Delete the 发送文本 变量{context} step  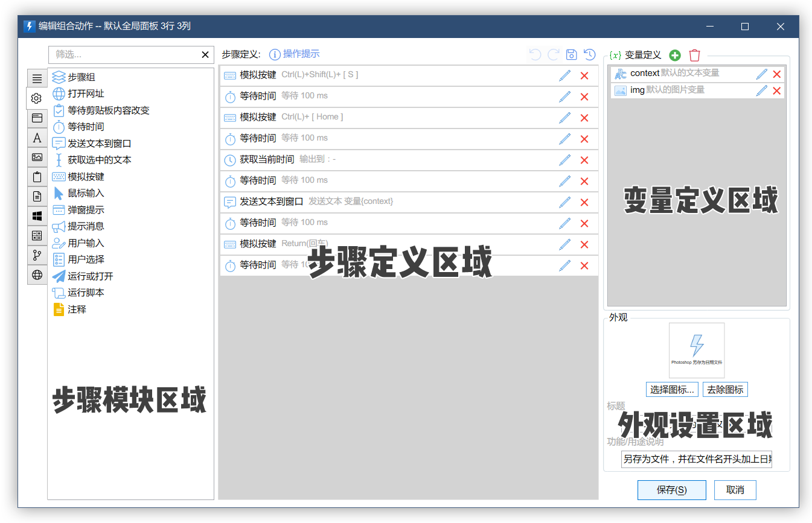[584, 202]
